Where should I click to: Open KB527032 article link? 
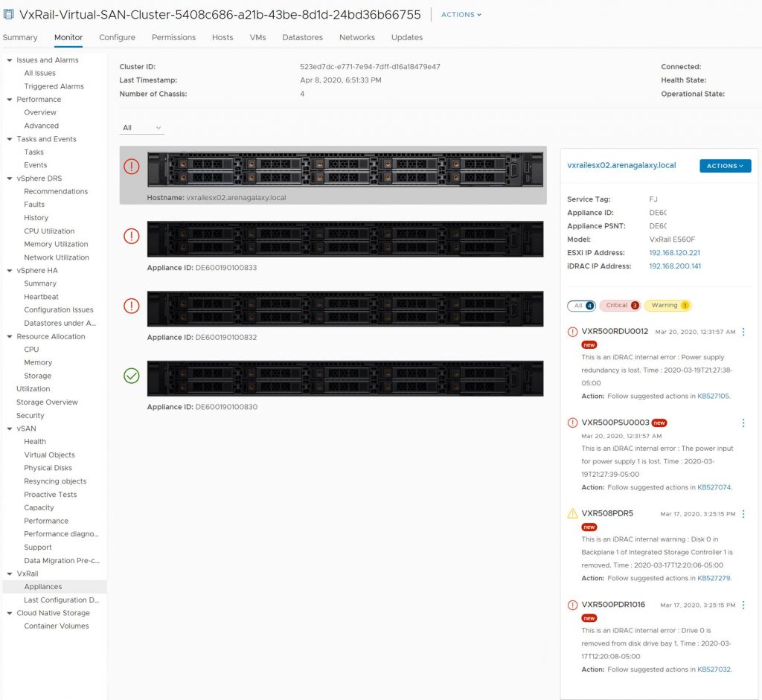(x=714, y=670)
